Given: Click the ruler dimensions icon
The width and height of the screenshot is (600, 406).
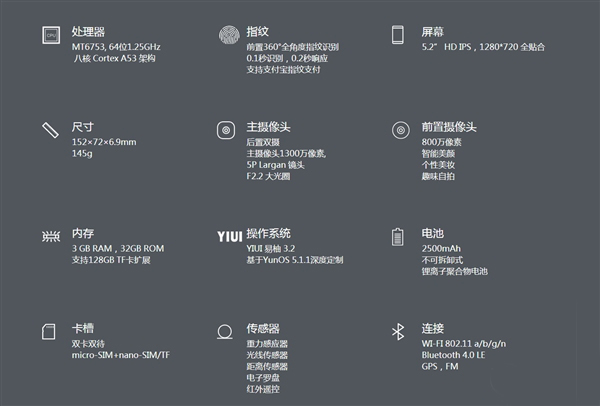Looking at the screenshot, I should click(x=51, y=130).
